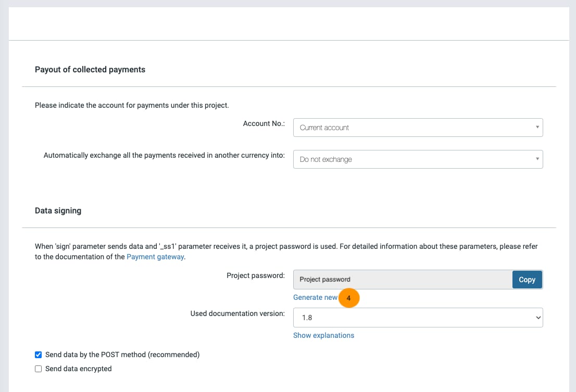Image resolution: width=576 pixels, height=392 pixels.
Task: Open the documentation version 1.8 selector
Action: [418, 318]
